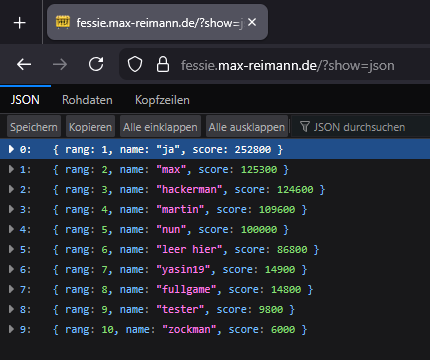Select the name value "martin"
Image resolution: width=430 pixels, height=360 pixels.
(x=180, y=209)
